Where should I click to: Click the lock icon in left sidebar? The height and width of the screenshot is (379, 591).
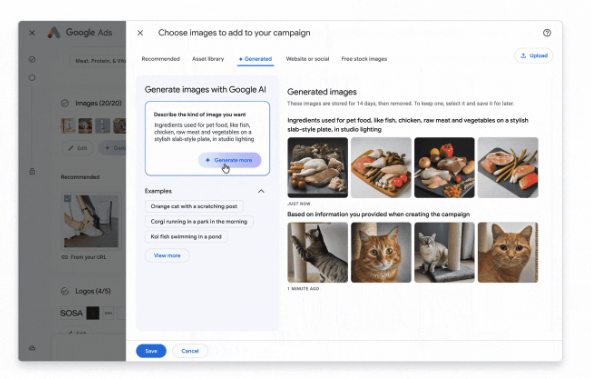coord(32,171)
